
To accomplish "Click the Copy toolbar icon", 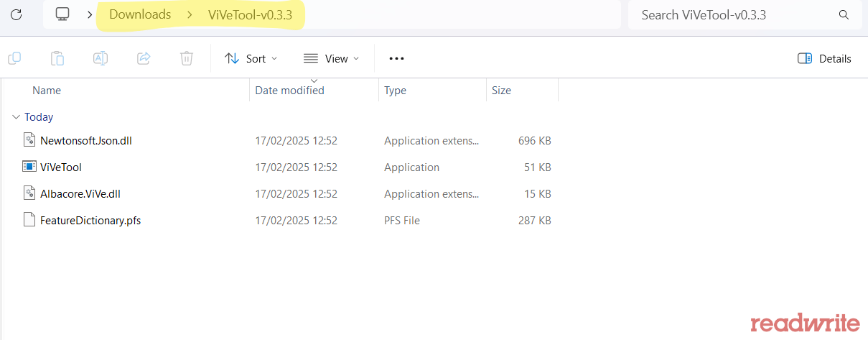I will tap(14, 58).
